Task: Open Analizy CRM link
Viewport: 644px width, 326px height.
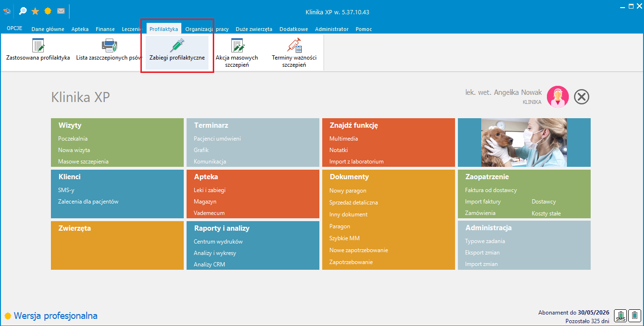Action: (x=209, y=265)
